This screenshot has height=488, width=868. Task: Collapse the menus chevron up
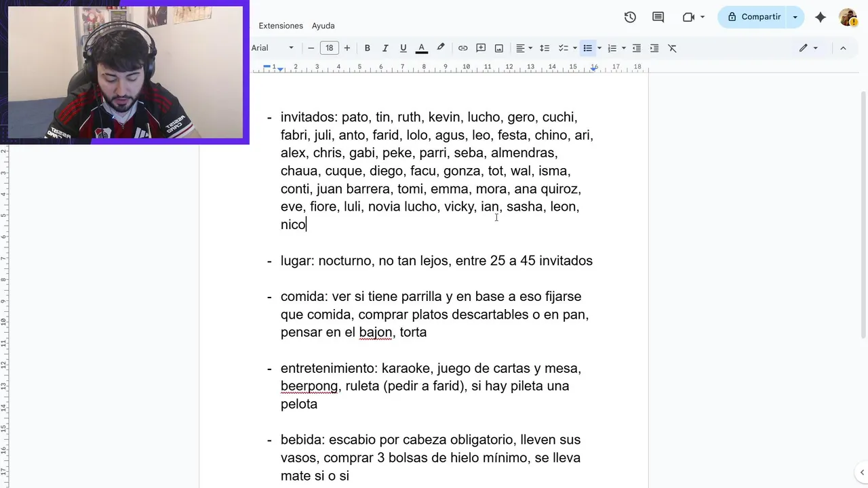pos(843,48)
